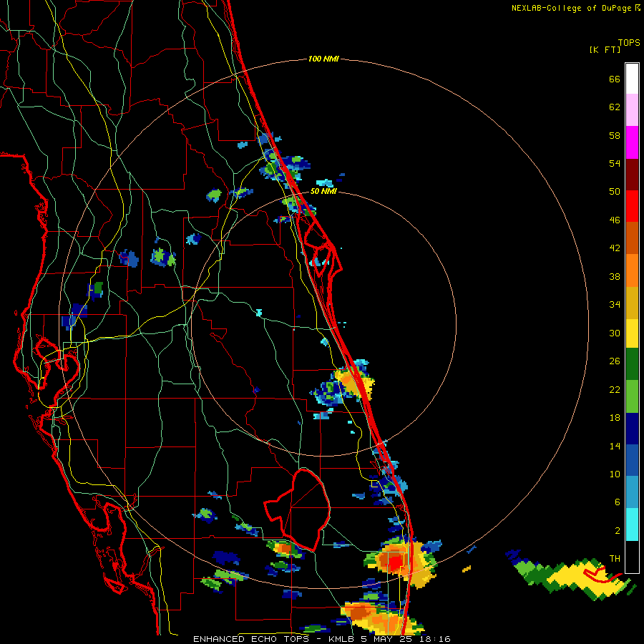Click the TOPS legend title

(x=629, y=42)
